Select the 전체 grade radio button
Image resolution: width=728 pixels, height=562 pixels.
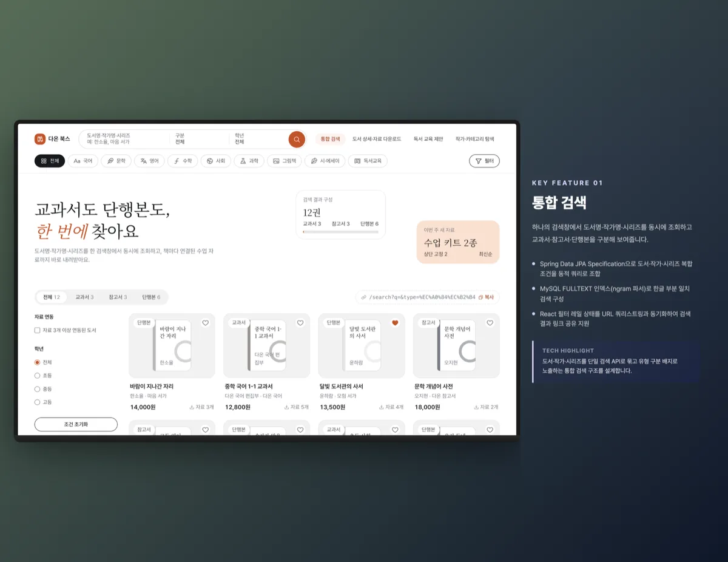click(x=38, y=362)
